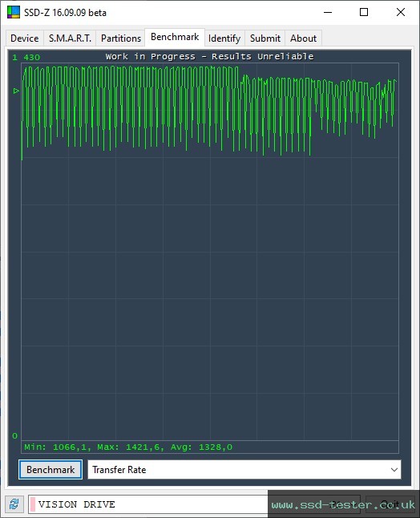Close the SSD-Z window
This screenshot has width=420, height=518.
click(401, 12)
